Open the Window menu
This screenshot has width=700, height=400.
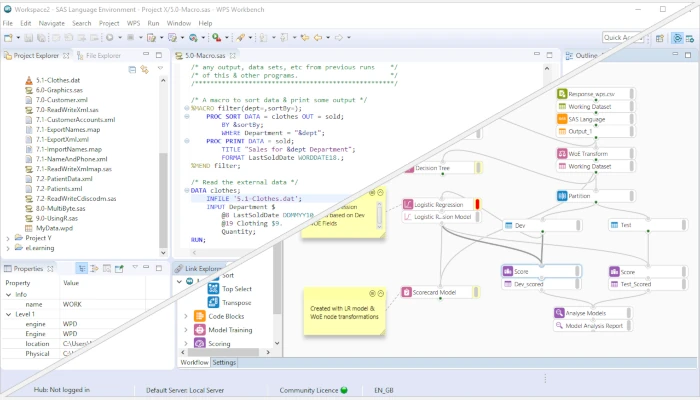tap(179, 23)
